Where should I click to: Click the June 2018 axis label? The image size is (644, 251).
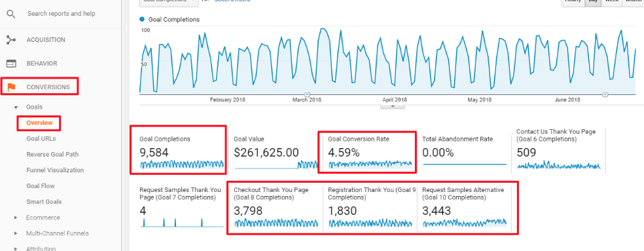point(567,100)
